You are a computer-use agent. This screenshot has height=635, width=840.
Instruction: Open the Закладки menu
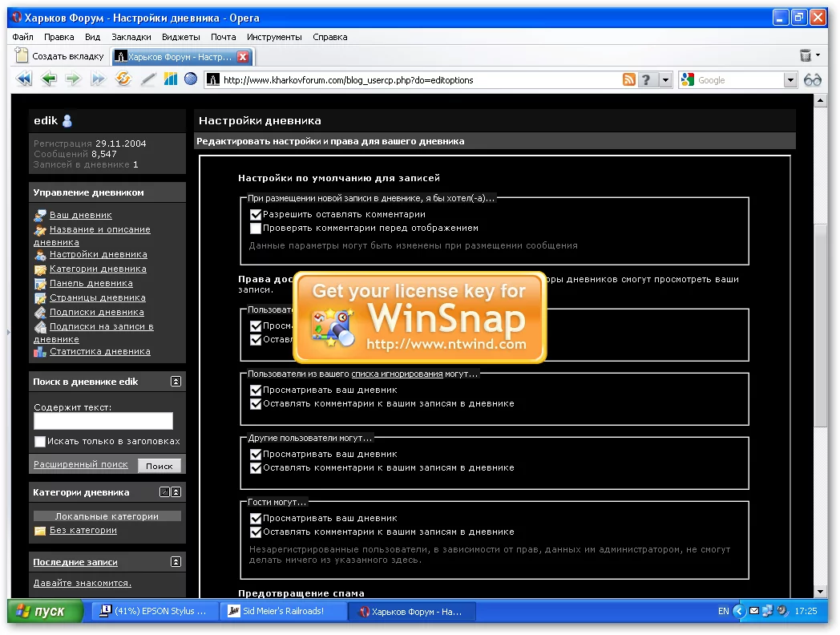pos(131,37)
